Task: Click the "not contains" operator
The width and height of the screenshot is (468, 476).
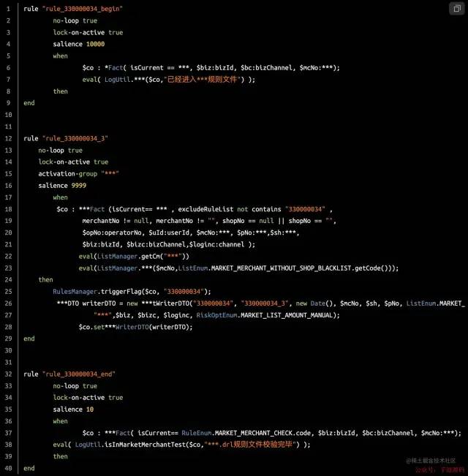Action: (x=259, y=209)
